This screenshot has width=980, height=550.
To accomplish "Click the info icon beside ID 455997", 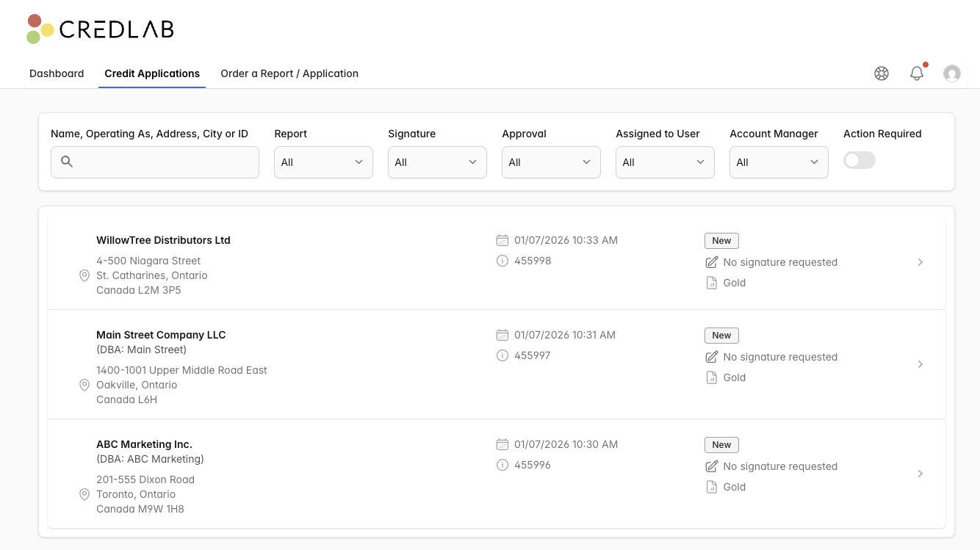I will click(502, 355).
